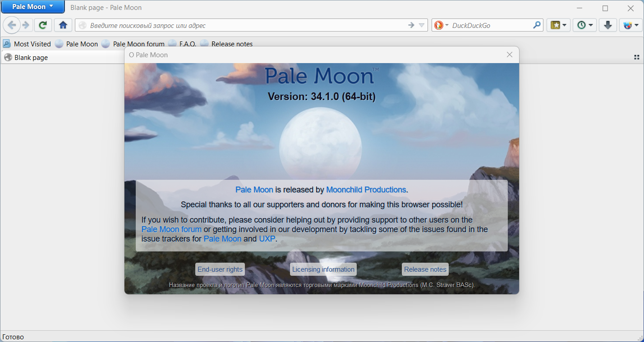Follow the Pale Moon link before 'is released by'
This screenshot has width=644, height=342.
[x=254, y=190]
